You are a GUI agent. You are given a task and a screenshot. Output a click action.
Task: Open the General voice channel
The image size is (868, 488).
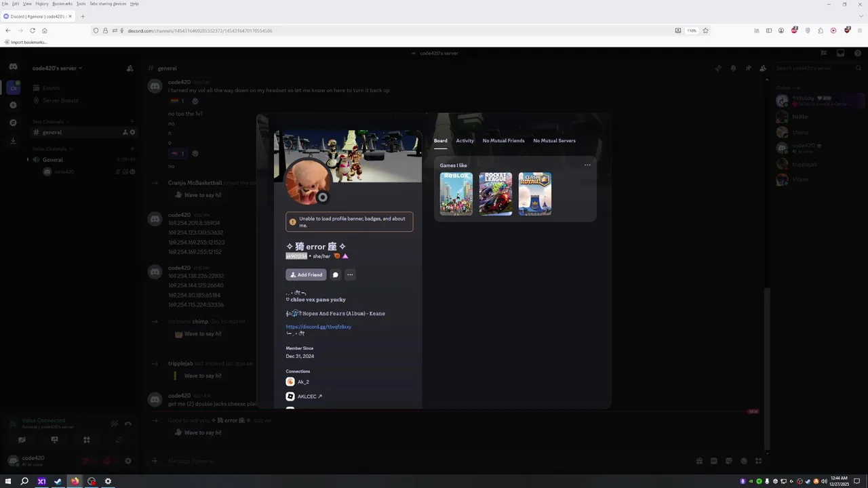[x=84, y=159]
